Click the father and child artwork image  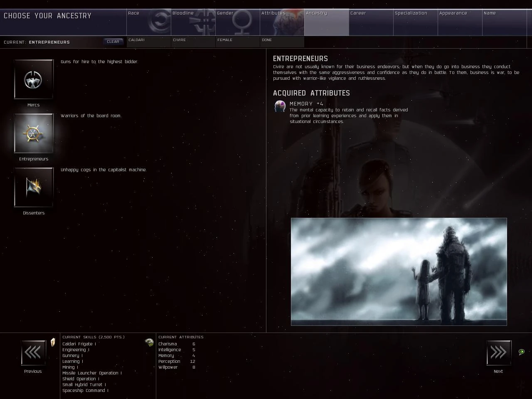click(399, 272)
